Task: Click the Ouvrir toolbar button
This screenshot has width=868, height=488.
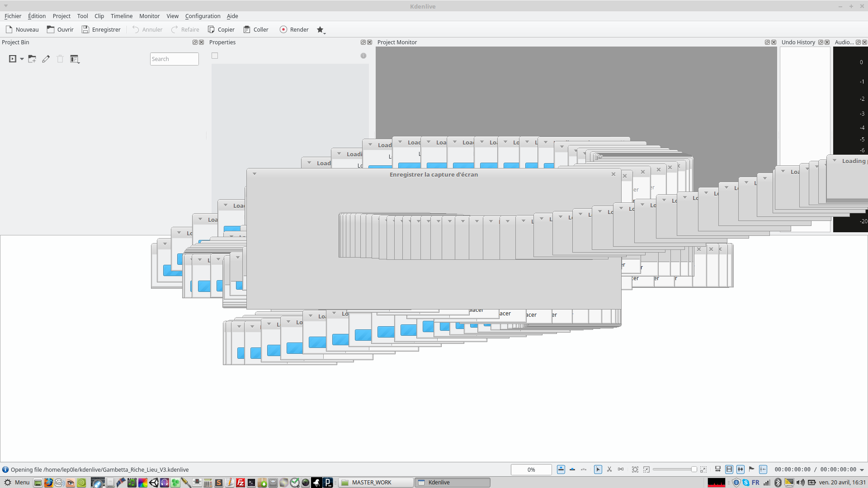Action: click(60, 29)
